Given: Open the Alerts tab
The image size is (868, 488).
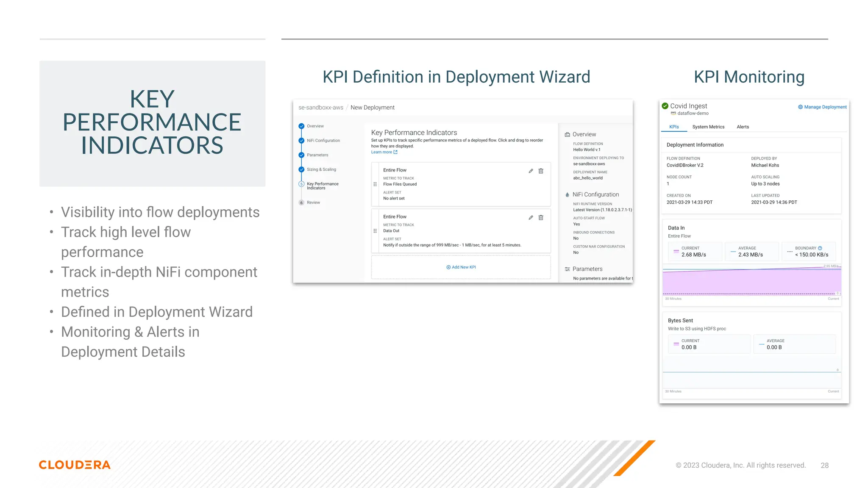Looking at the screenshot, I should [x=743, y=127].
